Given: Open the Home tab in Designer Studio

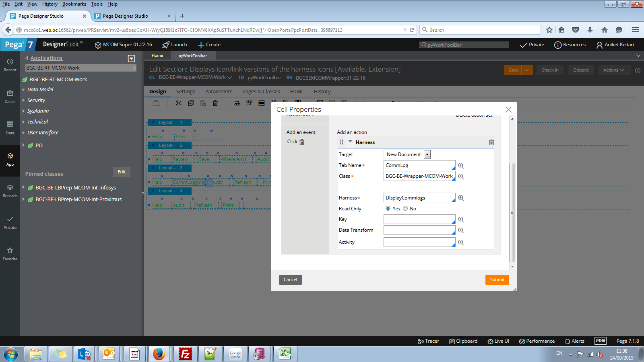Looking at the screenshot, I should point(157,56).
